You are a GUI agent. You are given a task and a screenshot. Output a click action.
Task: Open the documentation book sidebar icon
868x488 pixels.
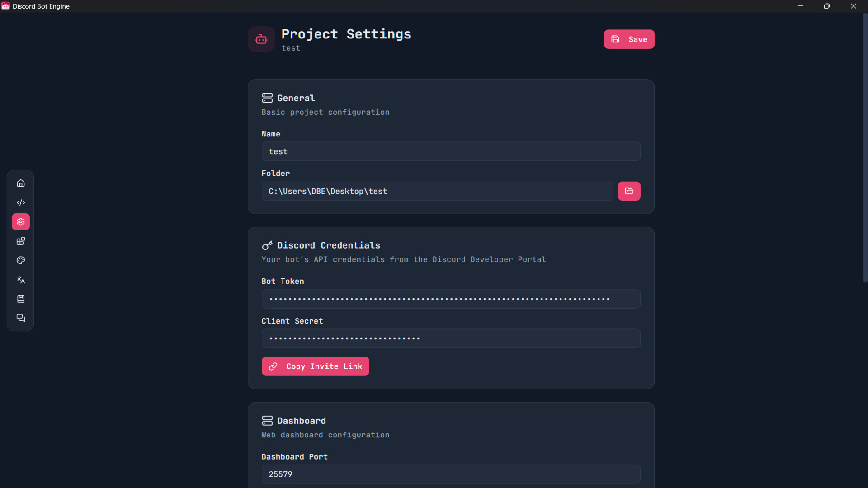point(21,299)
